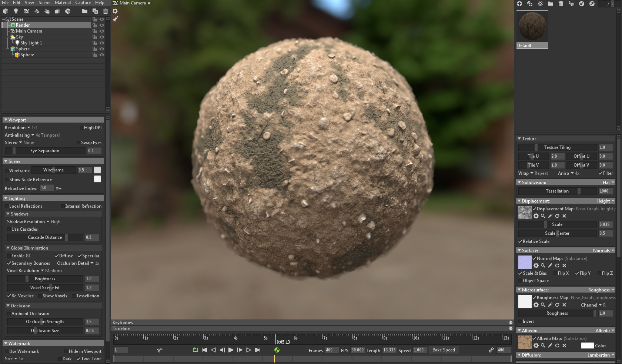
Task: Open the Capture menu
Action: point(83,3)
